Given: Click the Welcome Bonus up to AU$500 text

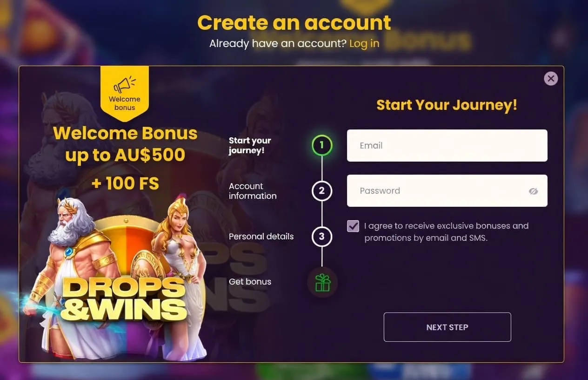Looking at the screenshot, I should (125, 144).
